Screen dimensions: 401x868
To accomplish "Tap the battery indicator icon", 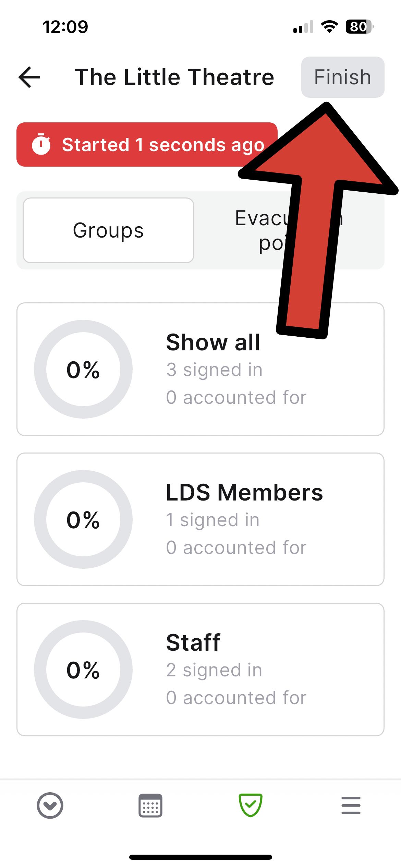I will click(359, 27).
